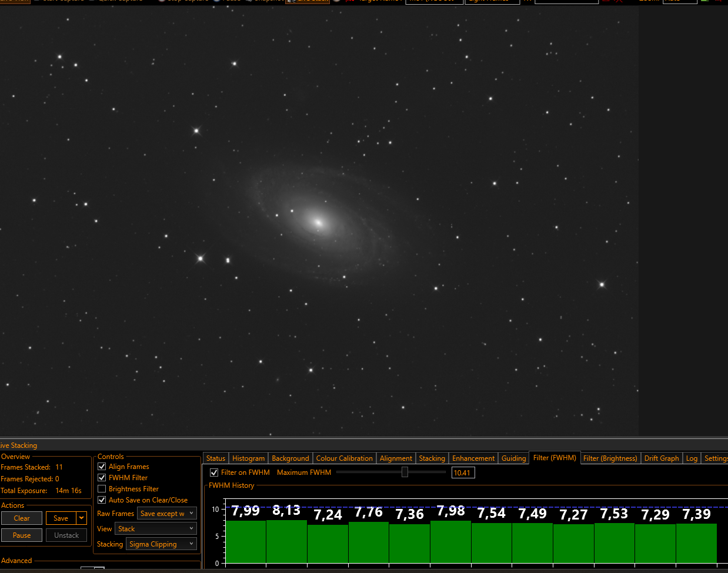The width and height of the screenshot is (728, 573).
Task: Click the FWHM bar labeled 7,53
Action: (x=615, y=542)
